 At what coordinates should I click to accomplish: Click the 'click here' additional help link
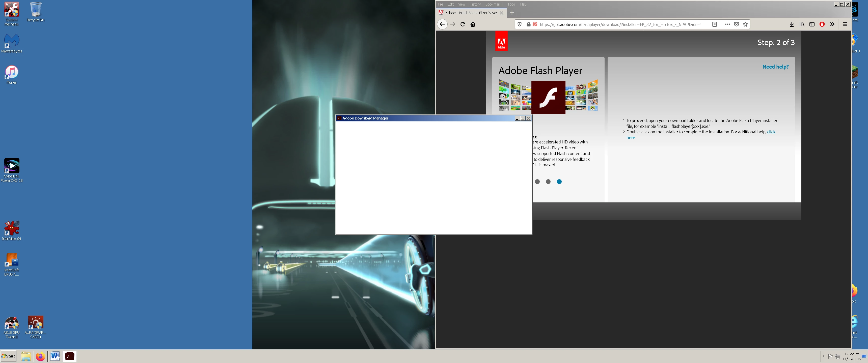(771, 132)
